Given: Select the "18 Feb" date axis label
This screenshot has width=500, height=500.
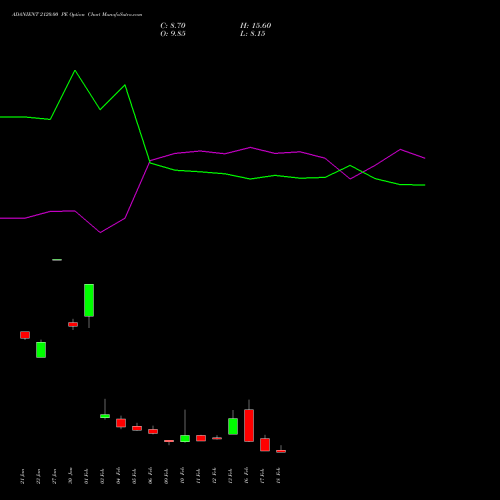Looking at the screenshot, I should pos(278,476).
